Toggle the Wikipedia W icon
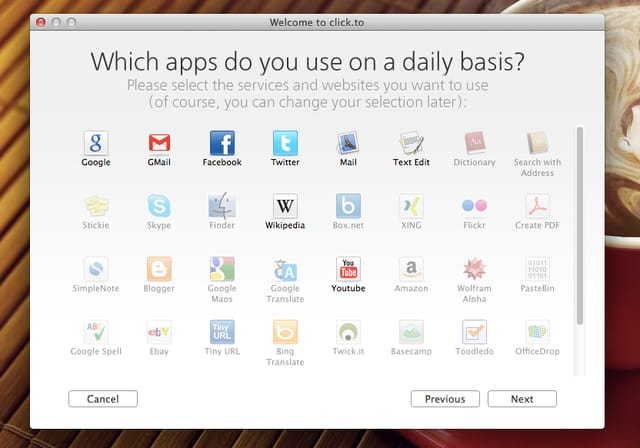This screenshot has width=640, height=448. click(x=285, y=206)
